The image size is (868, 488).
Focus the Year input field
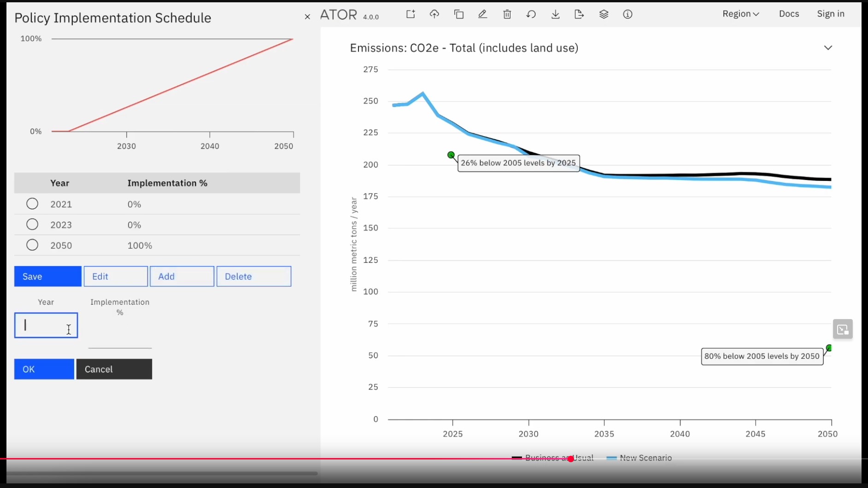[x=46, y=325]
